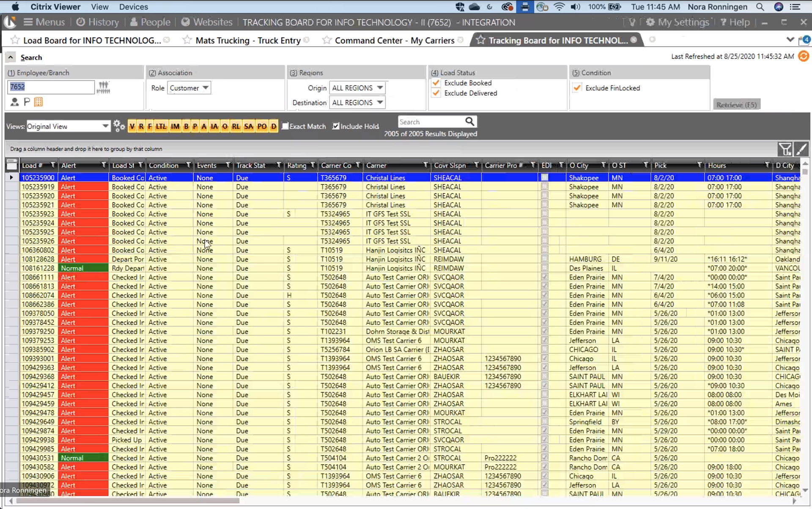Click the P flag icon under Employee/Branch
Image resolution: width=812 pixels, height=509 pixels.
click(x=27, y=102)
